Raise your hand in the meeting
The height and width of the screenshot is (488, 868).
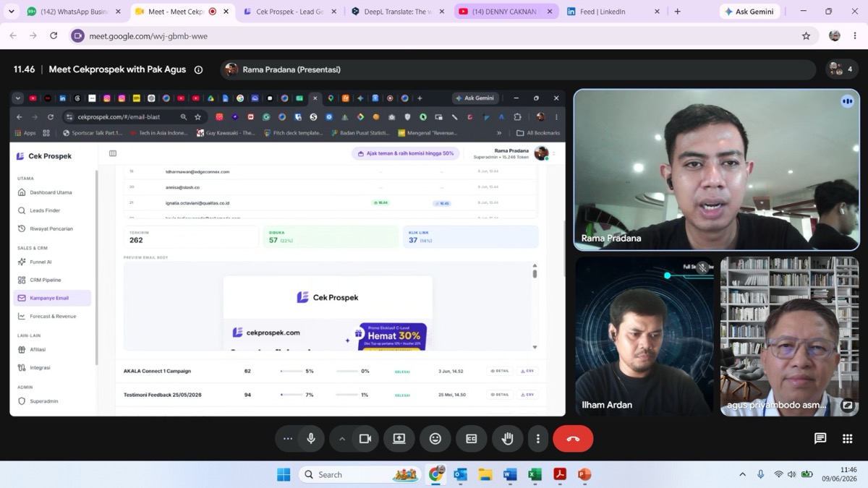point(508,439)
